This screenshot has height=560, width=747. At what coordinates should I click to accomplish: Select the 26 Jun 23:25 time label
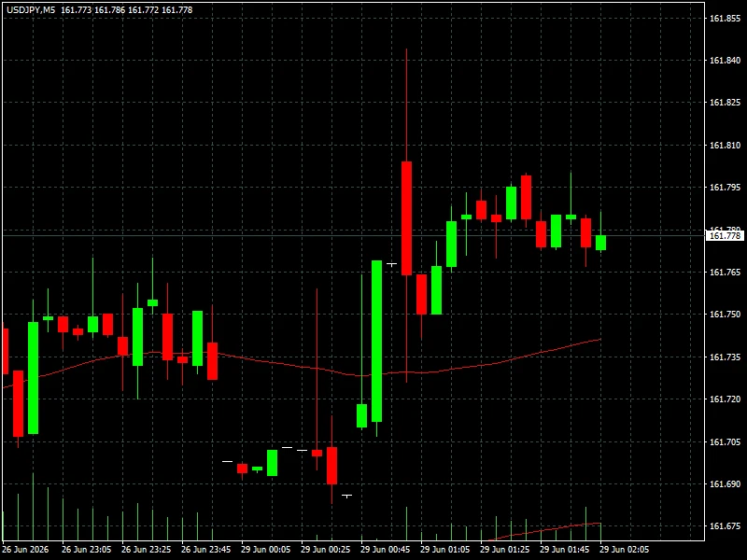tap(147, 550)
